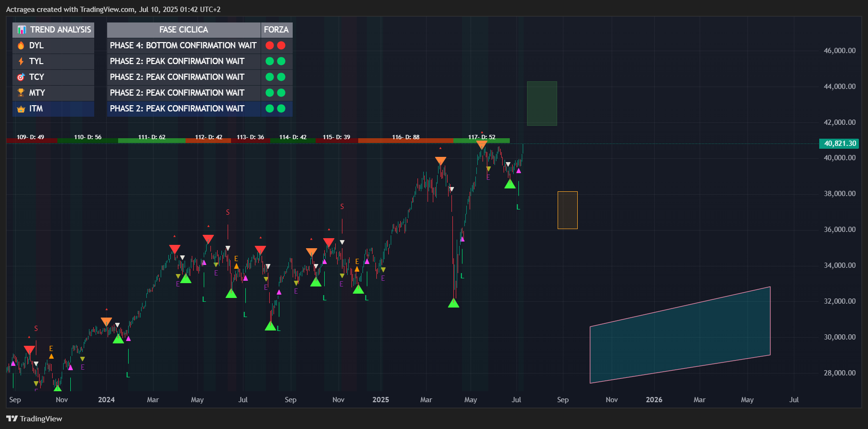
Task: Click the 36,000.00 price axis label
Action: (839, 230)
